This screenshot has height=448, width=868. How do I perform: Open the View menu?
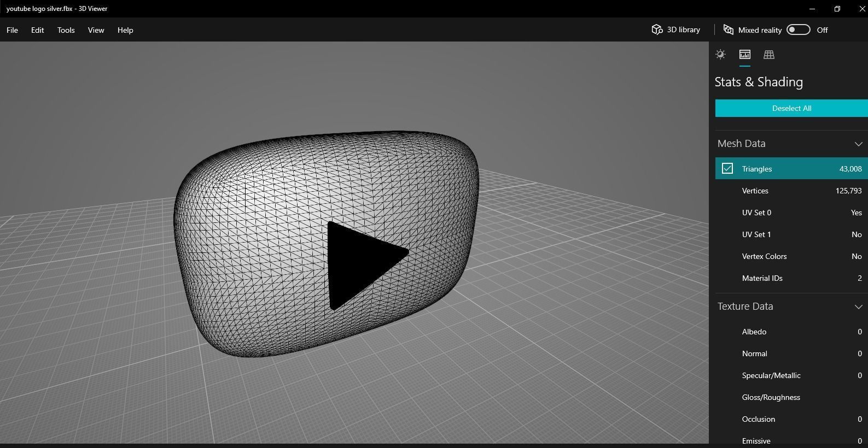point(96,30)
